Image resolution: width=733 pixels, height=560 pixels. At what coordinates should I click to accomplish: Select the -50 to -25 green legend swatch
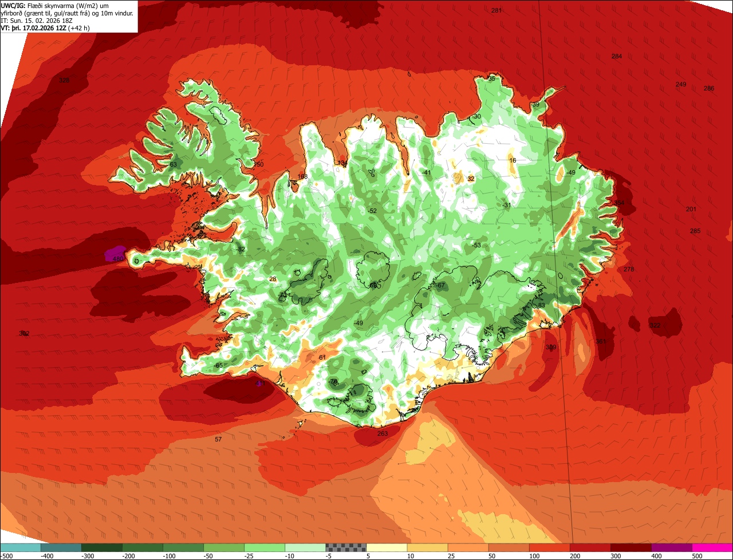tap(224, 547)
